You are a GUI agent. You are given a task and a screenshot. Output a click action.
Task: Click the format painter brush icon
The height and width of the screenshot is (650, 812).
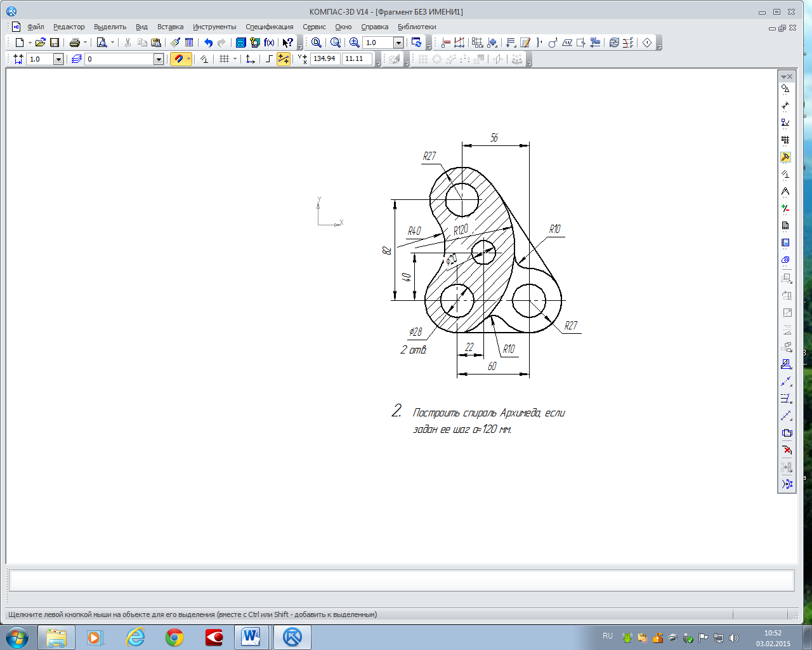coord(175,43)
